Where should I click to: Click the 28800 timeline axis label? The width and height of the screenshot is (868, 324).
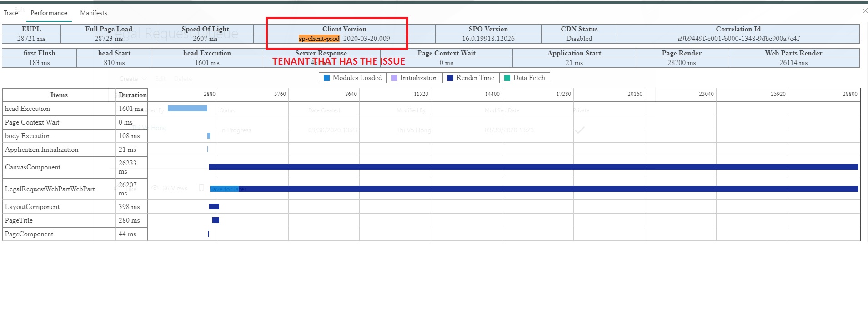tap(850, 94)
